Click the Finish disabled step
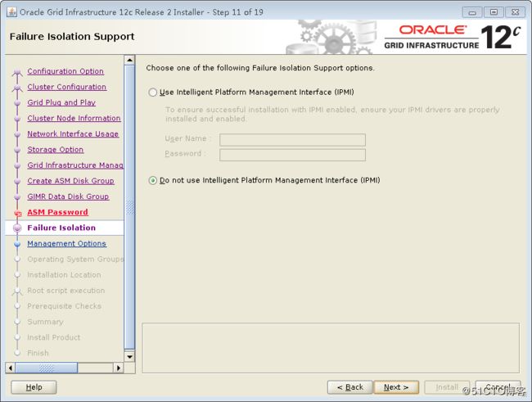This screenshot has width=532, height=402. click(x=38, y=353)
